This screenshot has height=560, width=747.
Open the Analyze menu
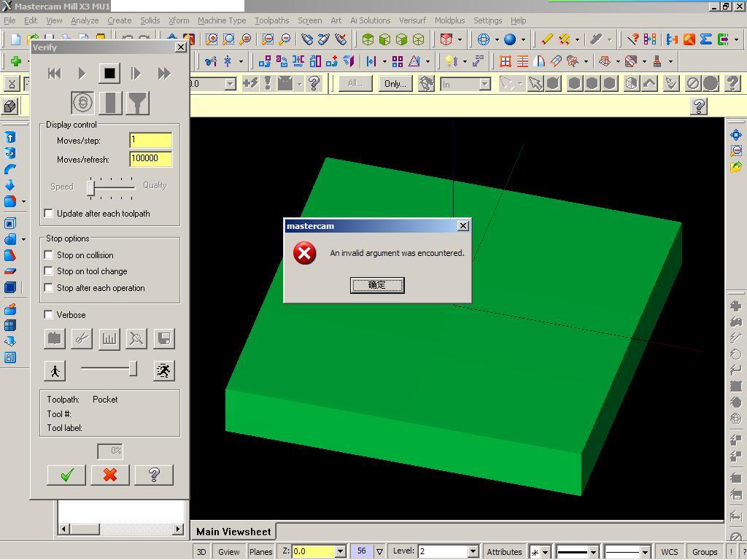pyautogui.click(x=85, y=20)
